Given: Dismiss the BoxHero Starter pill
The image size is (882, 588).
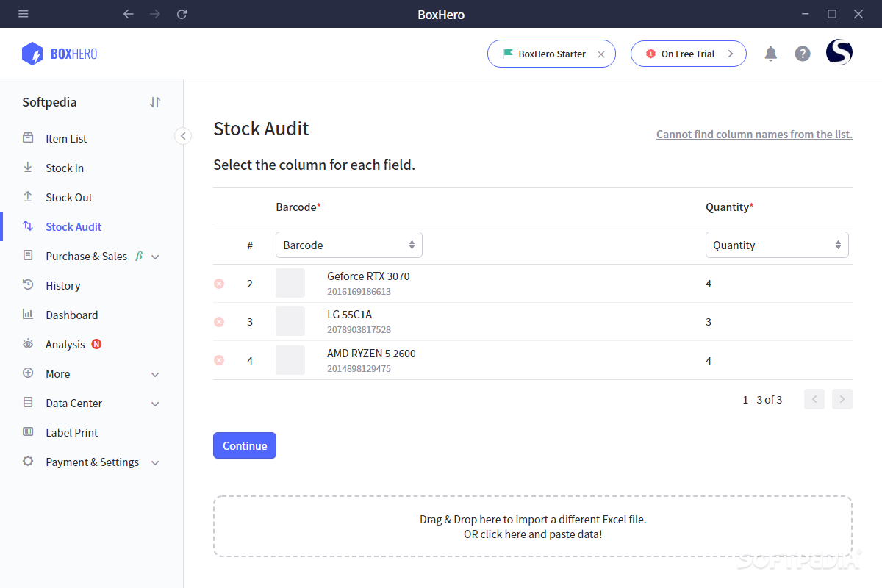Looking at the screenshot, I should click(601, 54).
